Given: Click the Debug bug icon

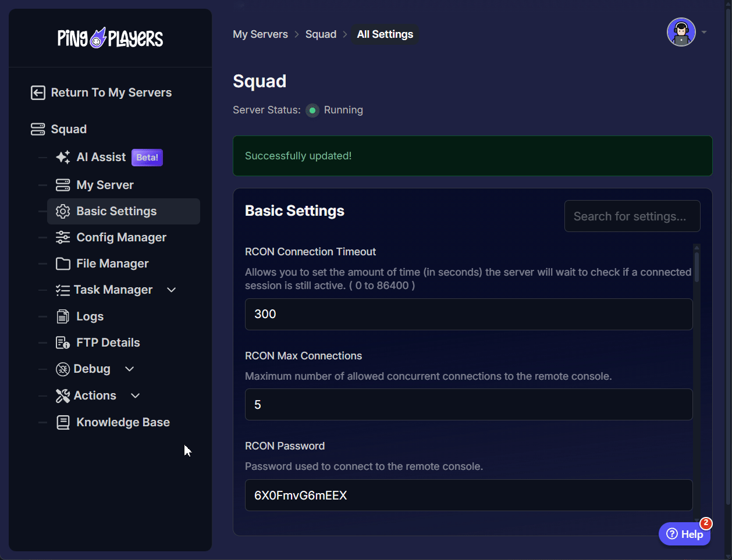Looking at the screenshot, I should pos(63,369).
